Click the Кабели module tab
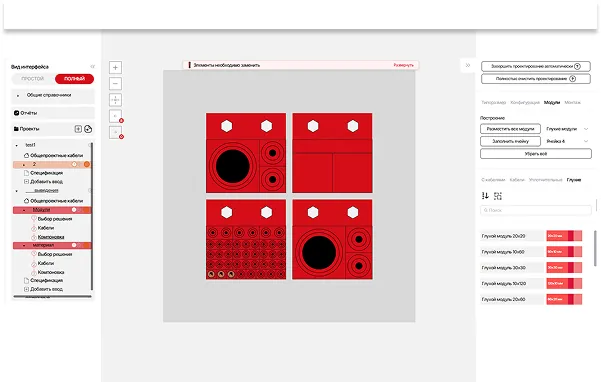 click(x=517, y=180)
